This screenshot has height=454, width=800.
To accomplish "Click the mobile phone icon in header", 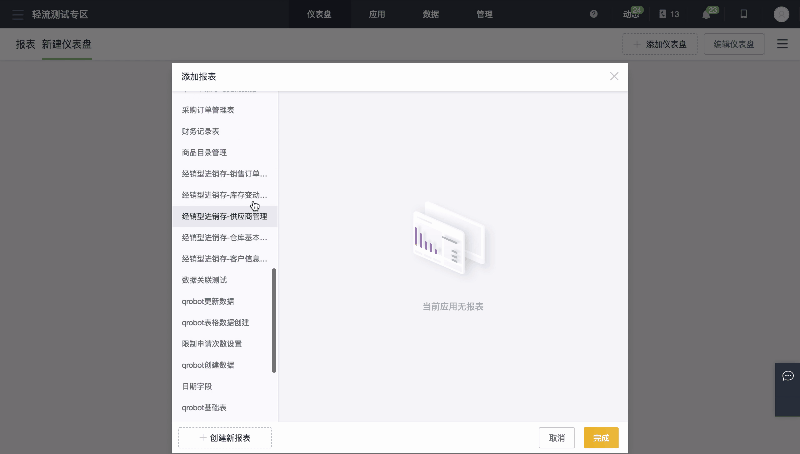I will pos(743,14).
